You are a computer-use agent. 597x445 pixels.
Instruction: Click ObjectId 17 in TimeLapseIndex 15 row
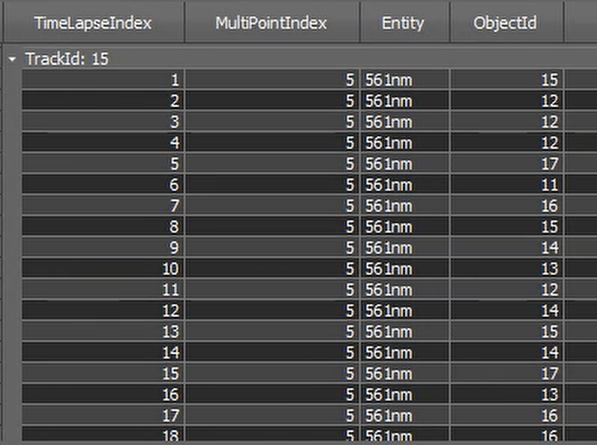click(x=507, y=373)
